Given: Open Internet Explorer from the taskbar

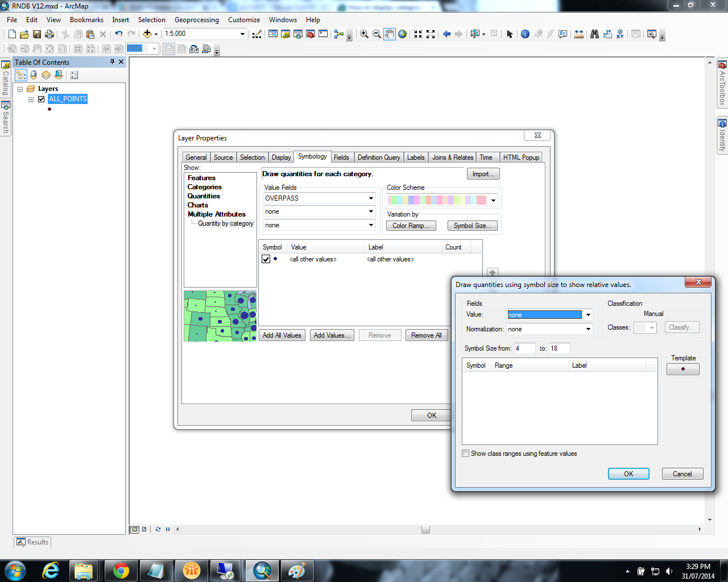Looking at the screenshot, I should [51, 570].
